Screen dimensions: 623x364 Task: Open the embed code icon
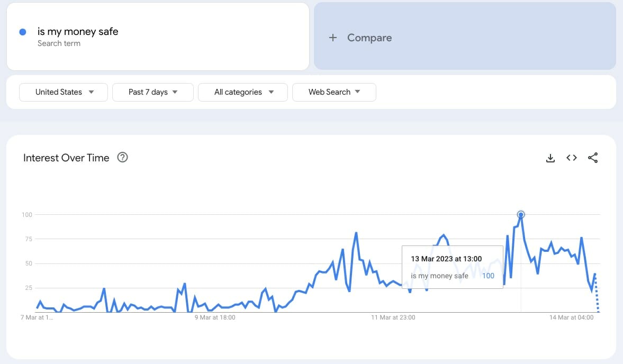[x=572, y=158]
